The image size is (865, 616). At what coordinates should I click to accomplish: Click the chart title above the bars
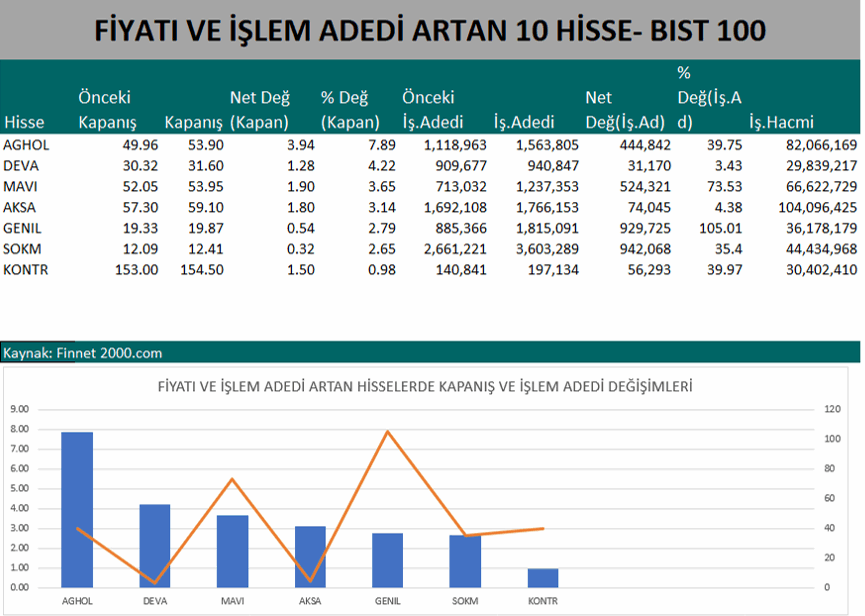coord(425,387)
